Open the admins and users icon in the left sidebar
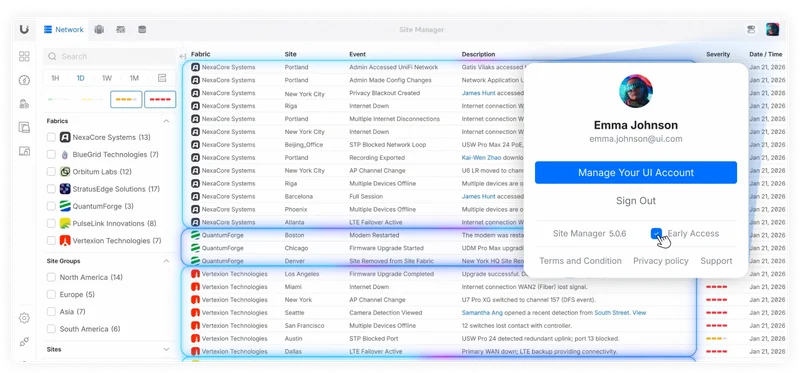Screen dimensions: 800x373 click(24, 104)
